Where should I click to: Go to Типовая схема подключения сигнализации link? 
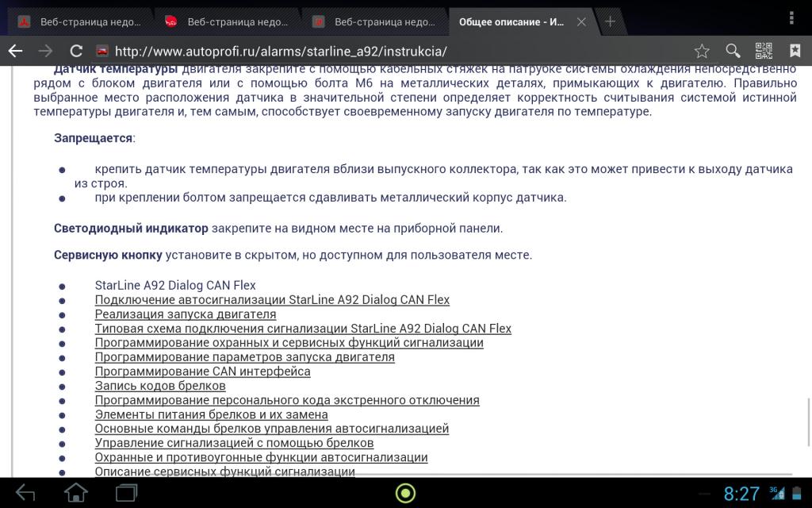pos(303,329)
